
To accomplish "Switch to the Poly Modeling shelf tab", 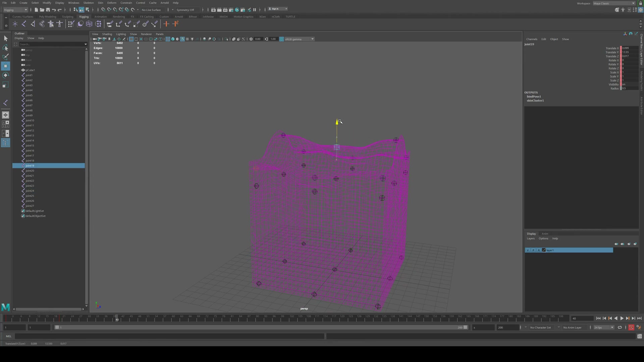I will [x=48, y=17].
